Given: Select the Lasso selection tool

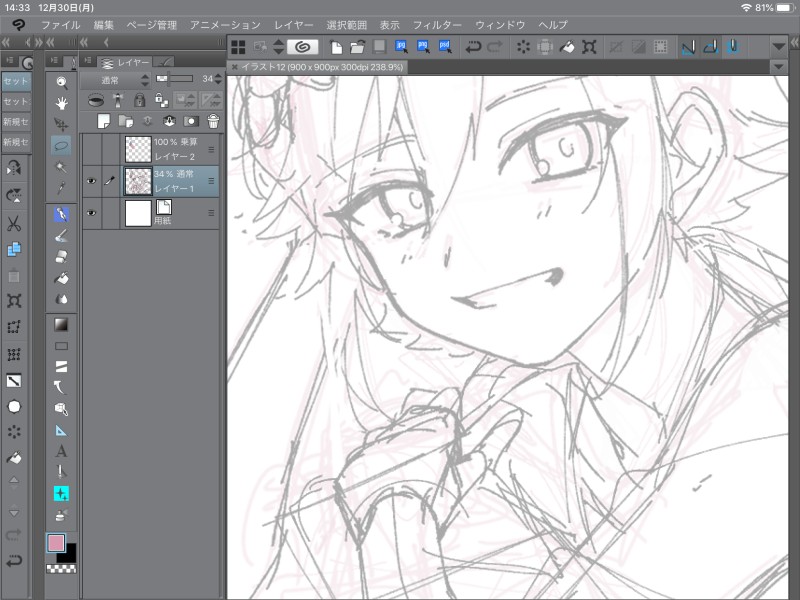Looking at the screenshot, I should (x=61, y=146).
